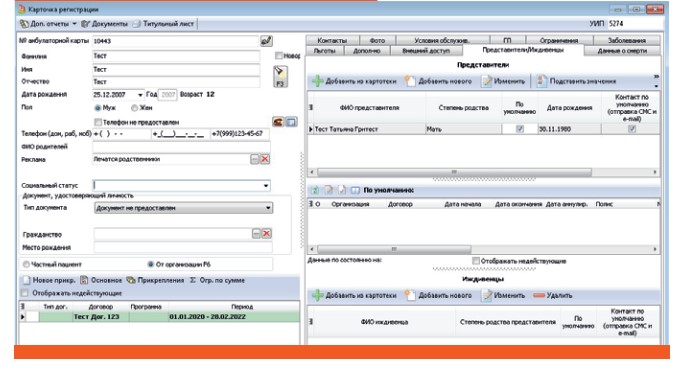Click Изменить in the Иждивенцы toolbar
686x373 pixels.
(503, 296)
